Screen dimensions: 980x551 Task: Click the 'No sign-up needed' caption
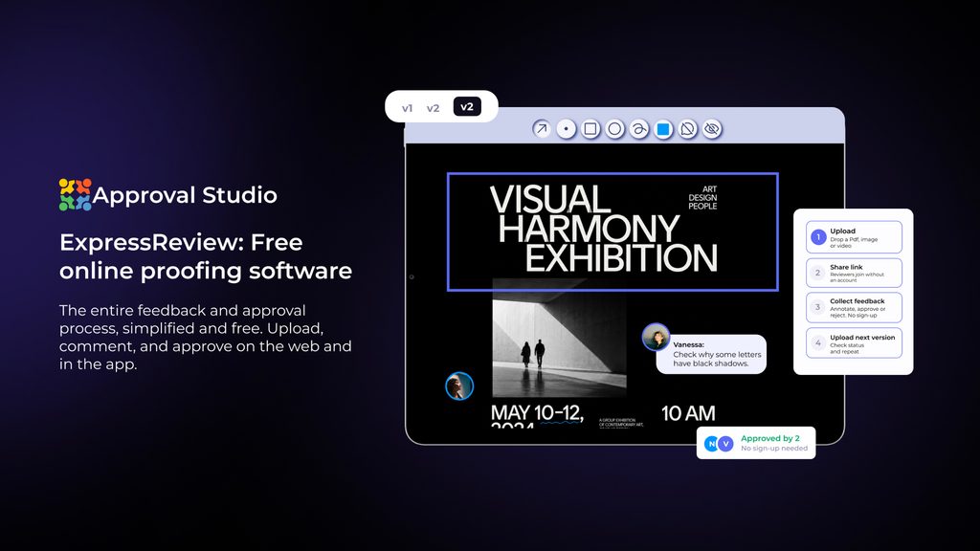pyautogui.click(x=774, y=449)
